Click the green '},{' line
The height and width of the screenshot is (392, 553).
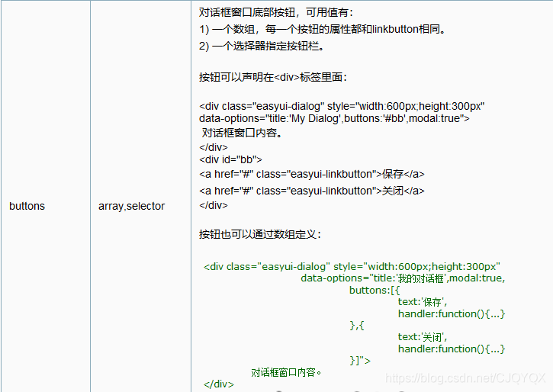point(357,325)
